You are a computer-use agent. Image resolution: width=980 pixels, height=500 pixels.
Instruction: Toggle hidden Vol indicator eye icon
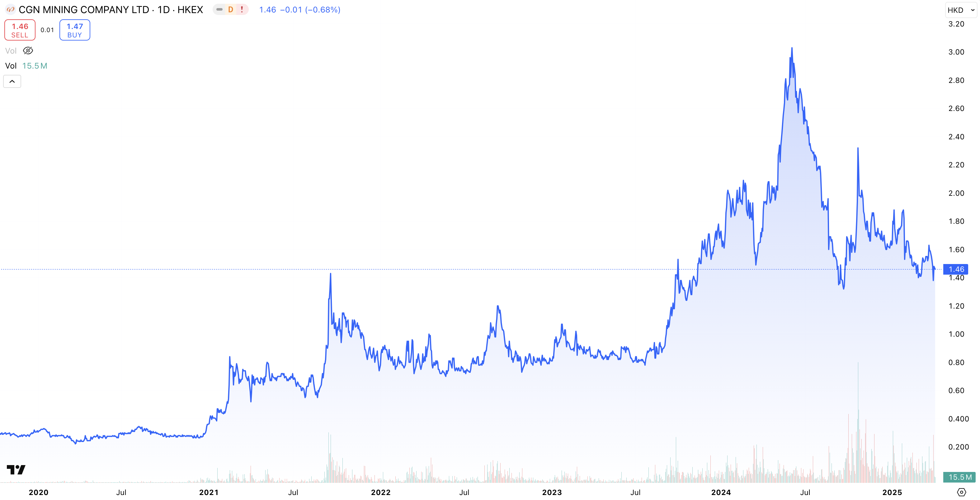tap(28, 50)
